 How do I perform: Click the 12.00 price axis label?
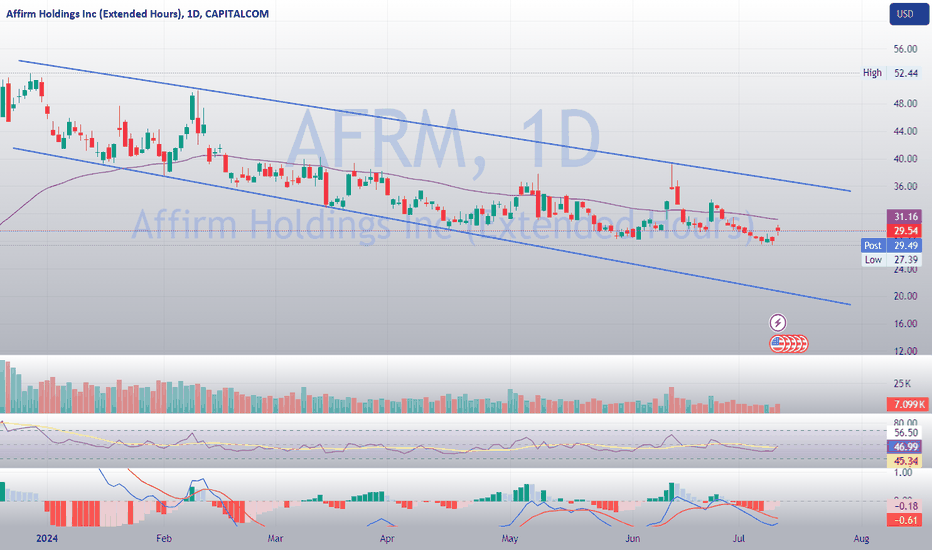tap(905, 351)
